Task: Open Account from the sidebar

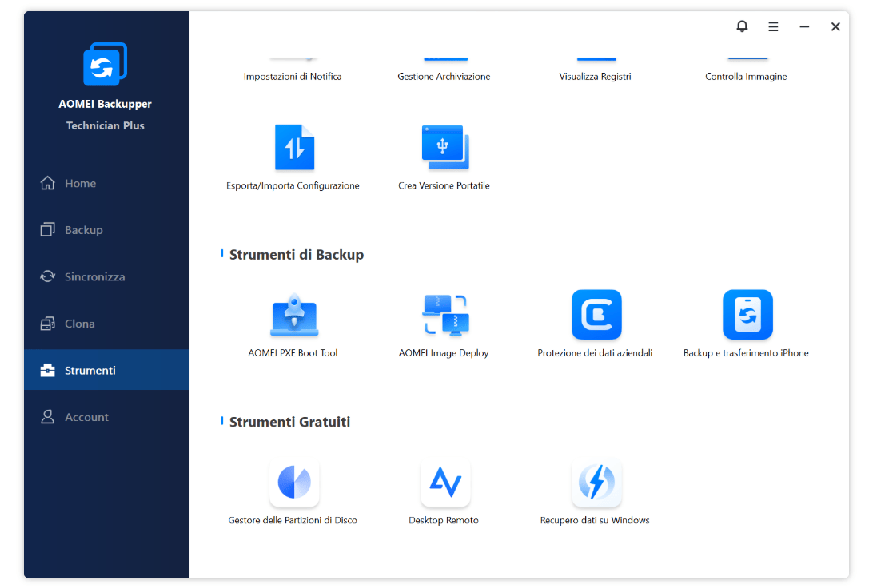Action: point(106,417)
